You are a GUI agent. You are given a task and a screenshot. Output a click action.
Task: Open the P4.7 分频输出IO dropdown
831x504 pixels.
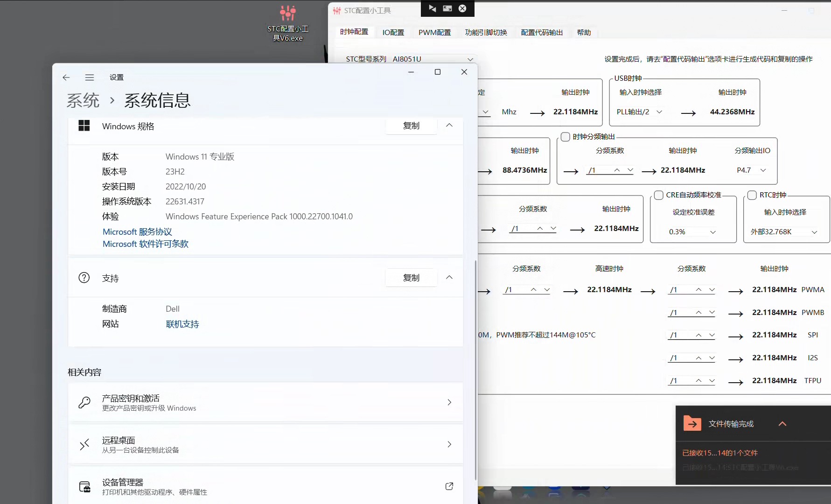[752, 170]
